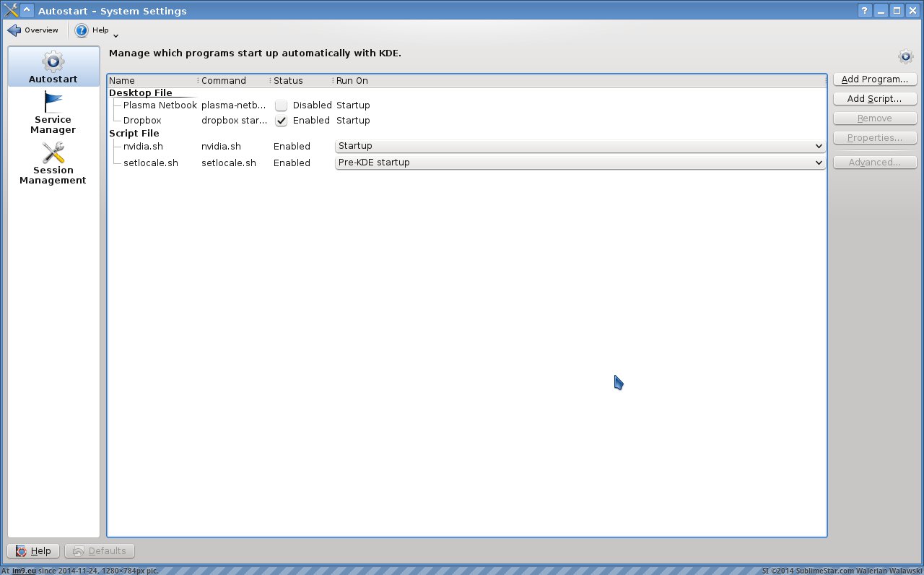This screenshot has width=924, height=575.
Task: Click the titlebar question mark help icon
Action: (865, 10)
